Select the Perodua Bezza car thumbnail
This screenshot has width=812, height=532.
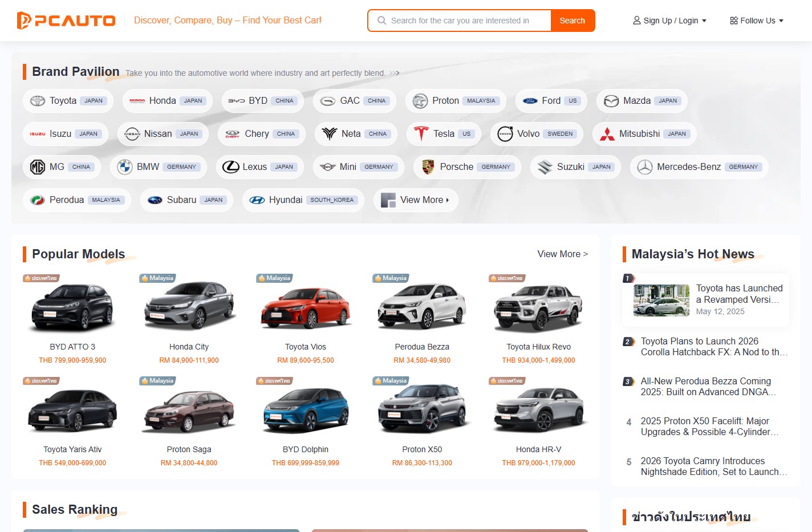click(x=422, y=306)
